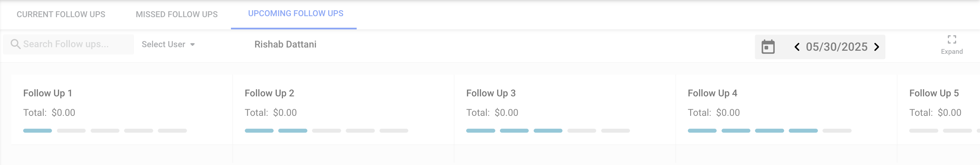Click the Select User dropdown arrow

tap(193, 45)
